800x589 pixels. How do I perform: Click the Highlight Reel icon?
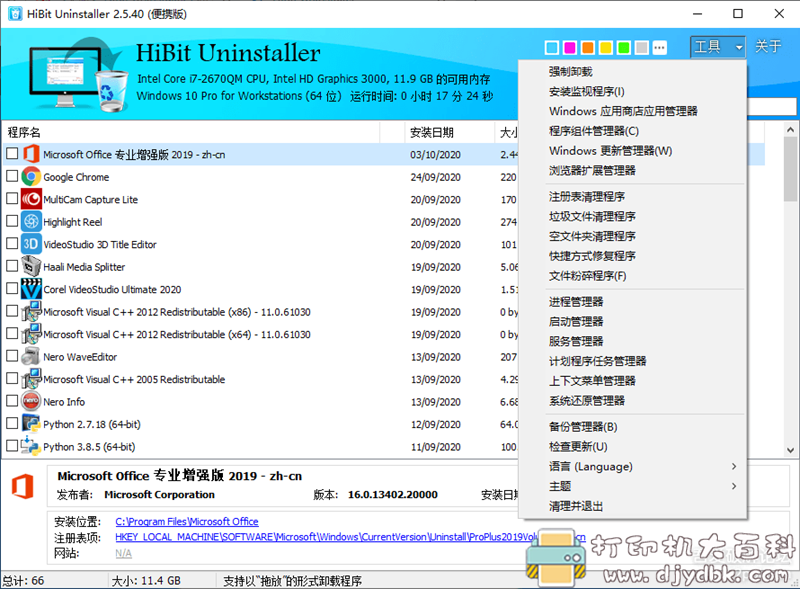[31, 222]
